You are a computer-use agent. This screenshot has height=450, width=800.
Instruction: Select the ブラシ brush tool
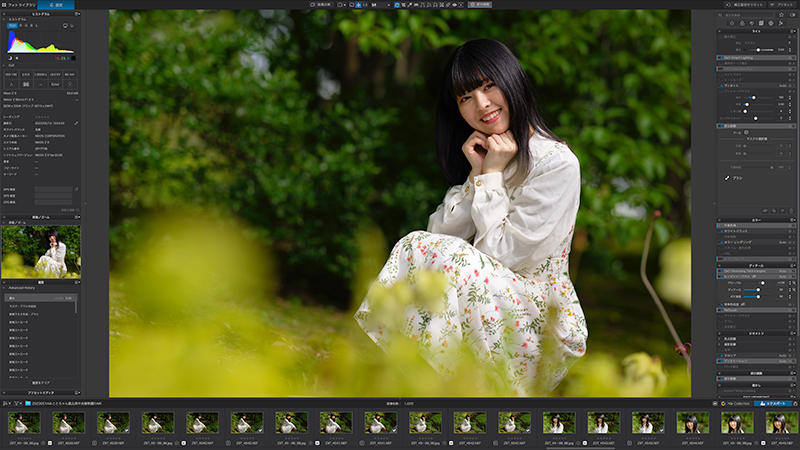click(734, 178)
